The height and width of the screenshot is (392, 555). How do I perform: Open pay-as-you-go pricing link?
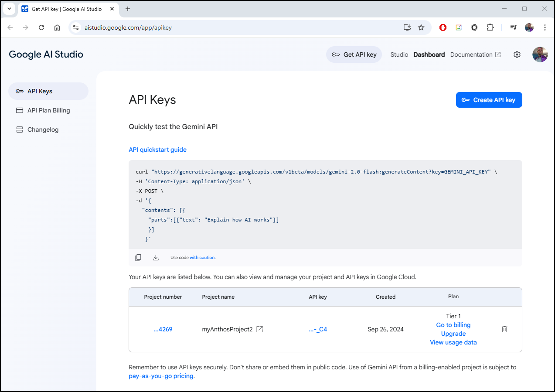click(161, 376)
